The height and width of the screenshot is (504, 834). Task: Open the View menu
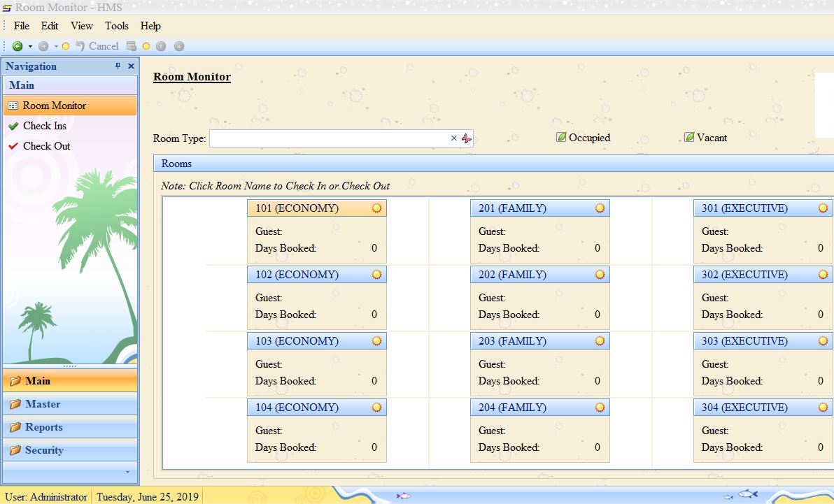click(x=82, y=26)
